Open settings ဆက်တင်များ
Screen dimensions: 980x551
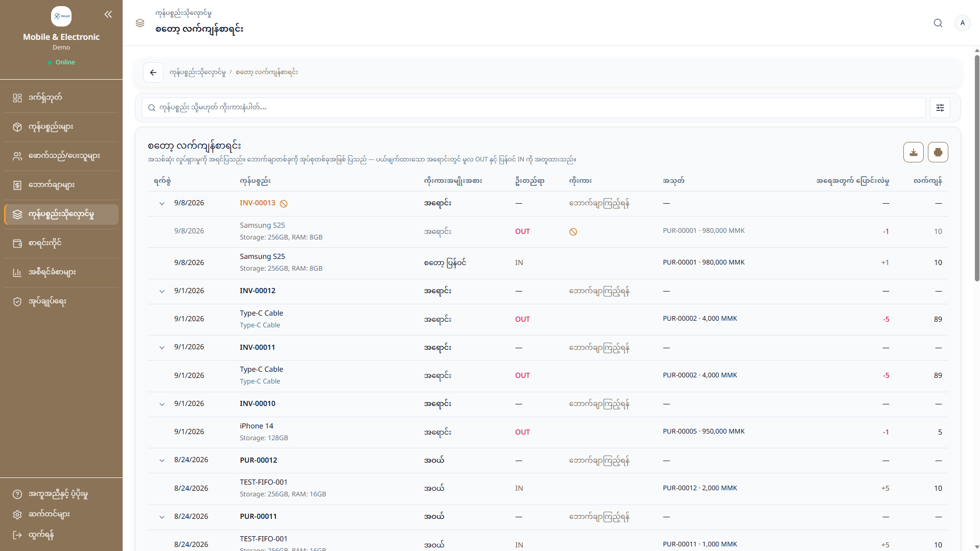coord(61,514)
